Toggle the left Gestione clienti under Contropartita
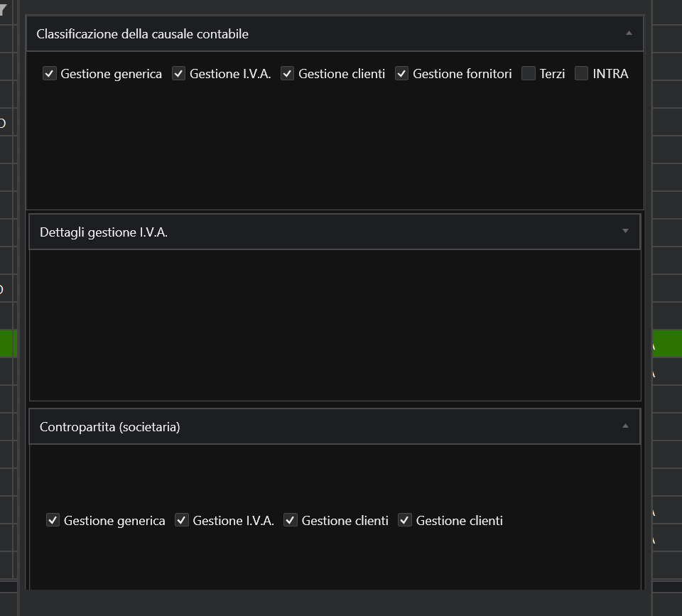The image size is (682, 616). (291, 520)
